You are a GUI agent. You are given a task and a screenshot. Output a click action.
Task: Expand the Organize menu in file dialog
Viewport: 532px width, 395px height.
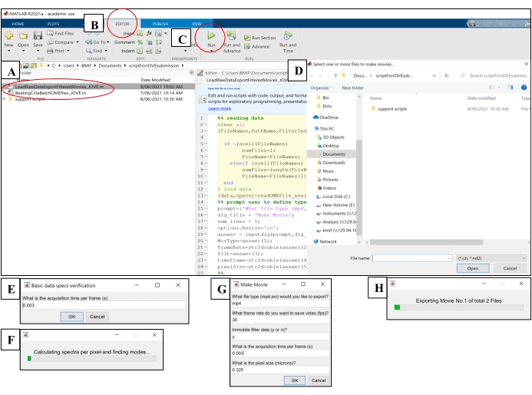click(322, 88)
